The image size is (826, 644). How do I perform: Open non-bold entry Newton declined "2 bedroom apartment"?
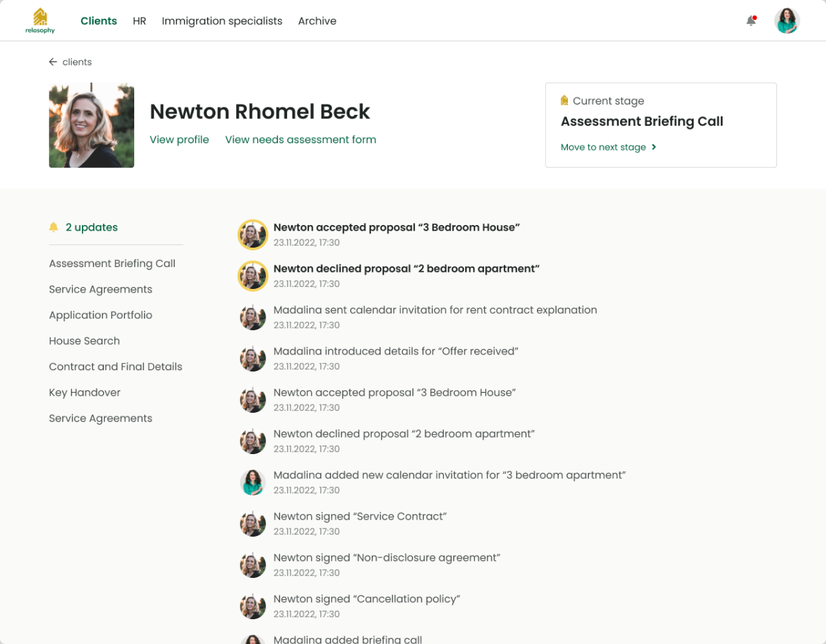coord(404,433)
